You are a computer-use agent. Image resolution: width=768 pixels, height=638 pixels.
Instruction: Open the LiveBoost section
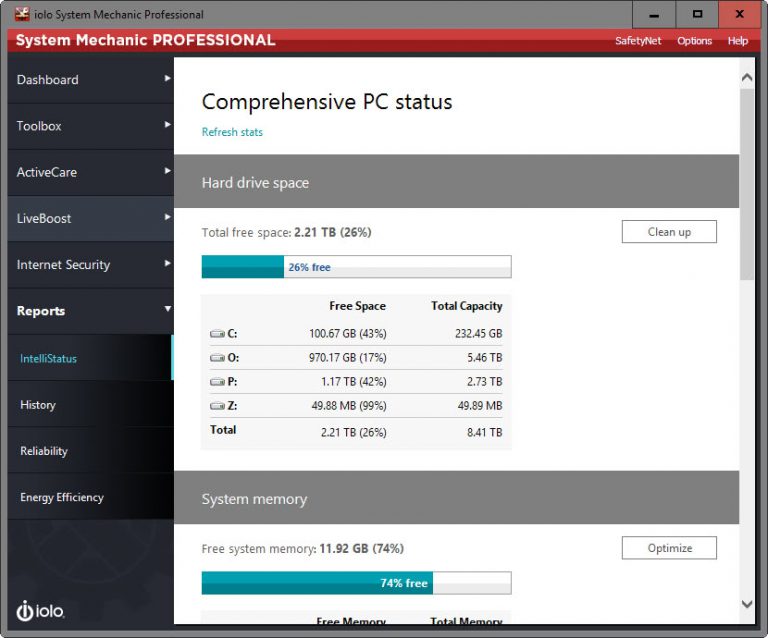pos(91,218)
